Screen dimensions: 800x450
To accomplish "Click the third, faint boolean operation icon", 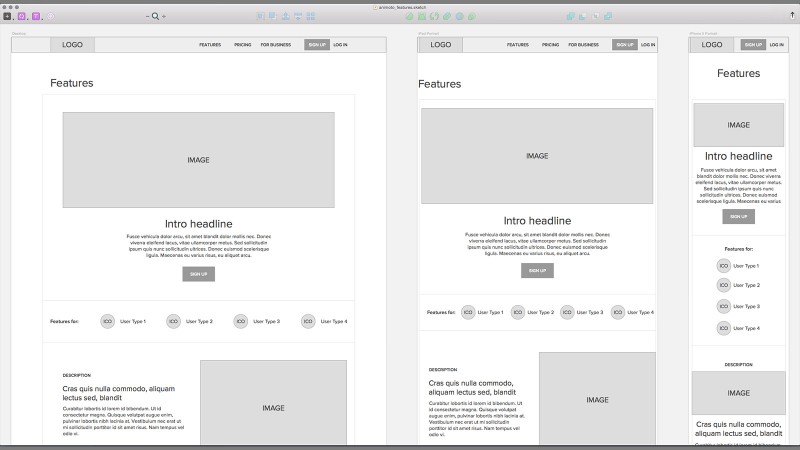I will [595, 16].
